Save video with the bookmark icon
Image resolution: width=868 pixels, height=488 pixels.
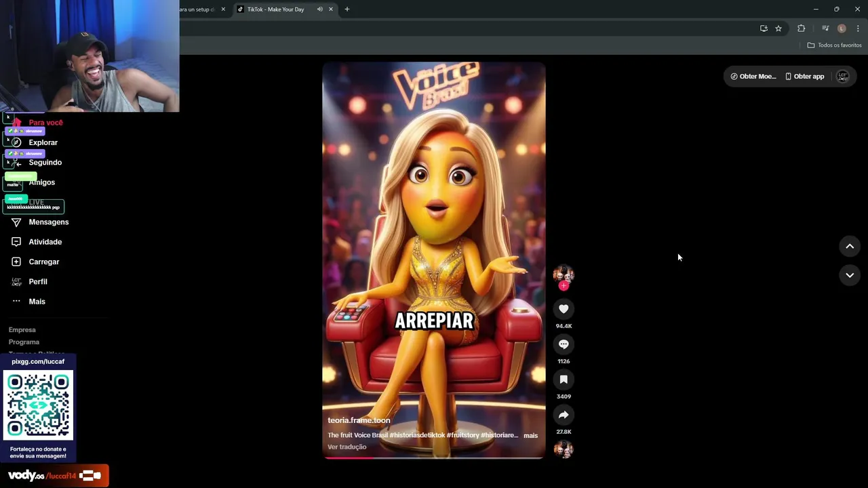click(x=564, y=380)
